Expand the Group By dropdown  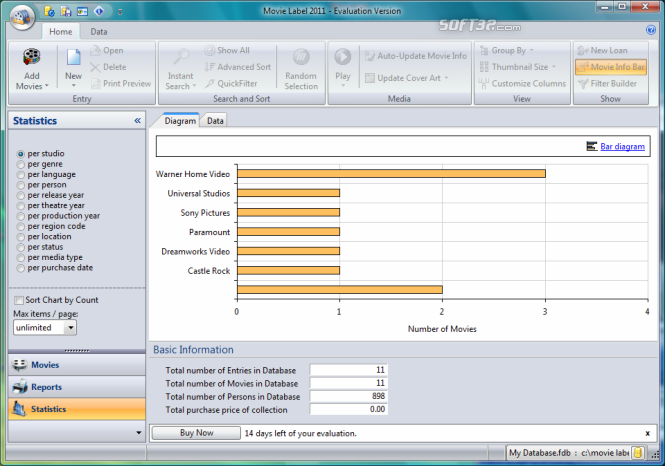[x=531, y=50]
